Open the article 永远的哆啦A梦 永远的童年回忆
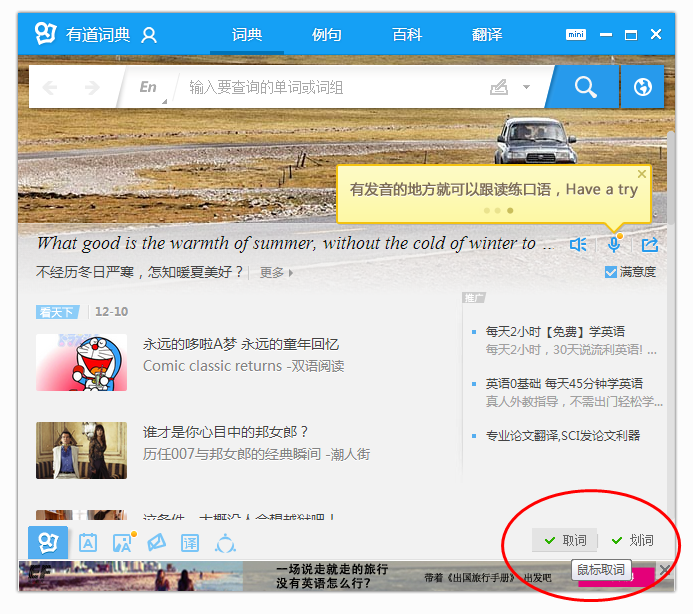 tap(241, 344)
